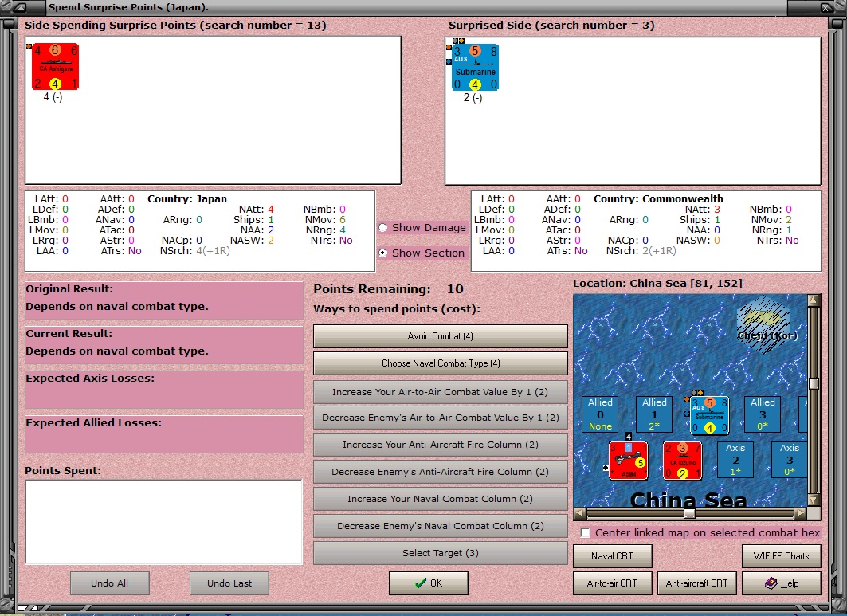Click the map vertical scrollbar up arrow
Viewport: 847px width, 616px height.
pos(814,300)
